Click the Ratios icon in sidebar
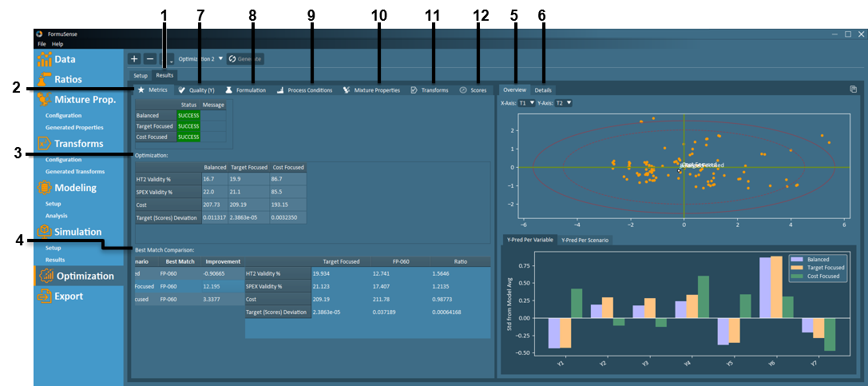 (44, 79)
